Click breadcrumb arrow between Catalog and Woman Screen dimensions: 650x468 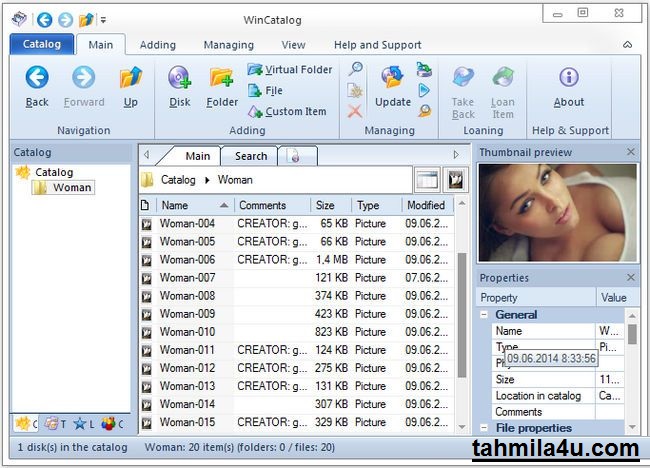(x=207, y=180)
